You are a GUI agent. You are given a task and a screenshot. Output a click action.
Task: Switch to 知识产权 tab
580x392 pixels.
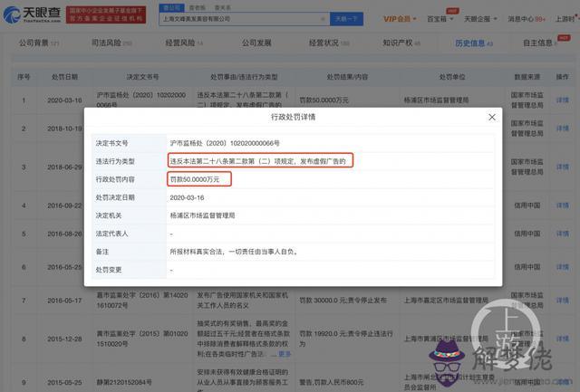click(x=401, y=43)
